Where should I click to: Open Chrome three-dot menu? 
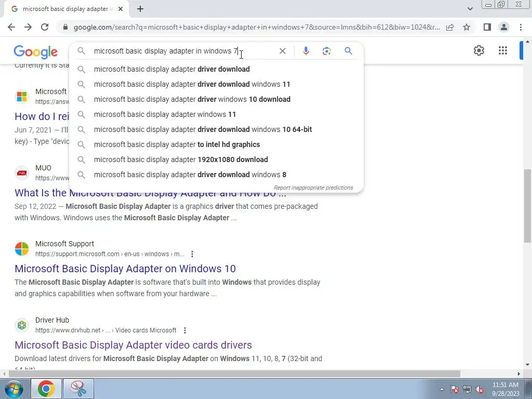point(521,27)
